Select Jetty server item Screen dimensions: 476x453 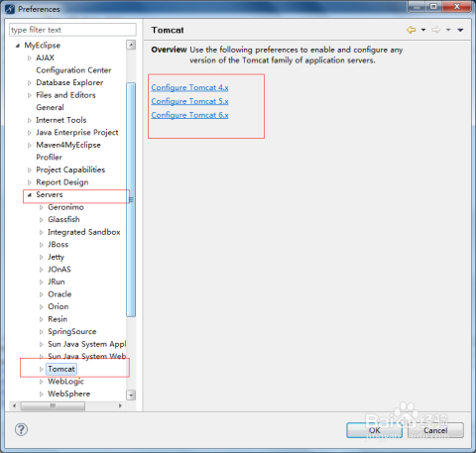click(x=56, y=257)
